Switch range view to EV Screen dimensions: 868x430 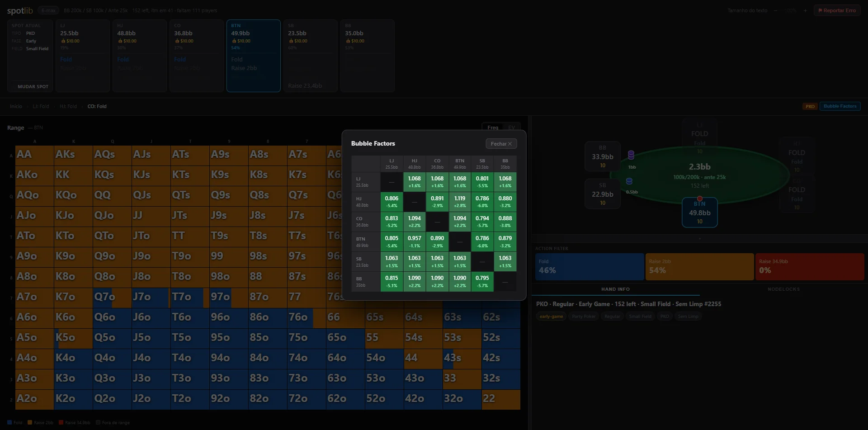tap(511, 128)
